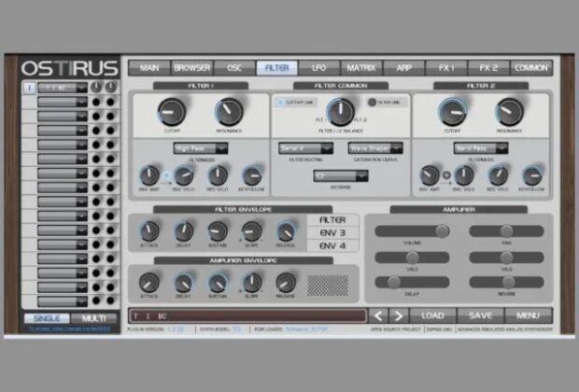This screenshot has width=579, height=392.
Task: Open Filter 2 Band Pass filtermode dropdown
Action: coord(481,148)
